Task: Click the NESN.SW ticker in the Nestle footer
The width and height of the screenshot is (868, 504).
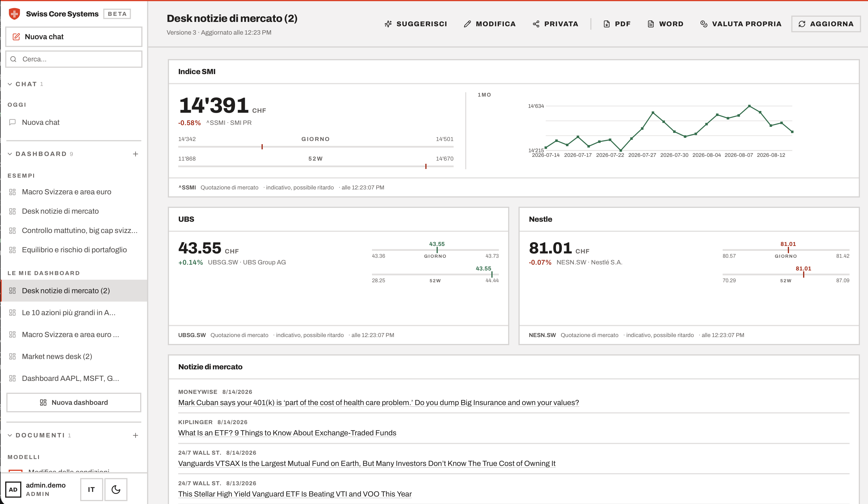Action: coord(542,335)
